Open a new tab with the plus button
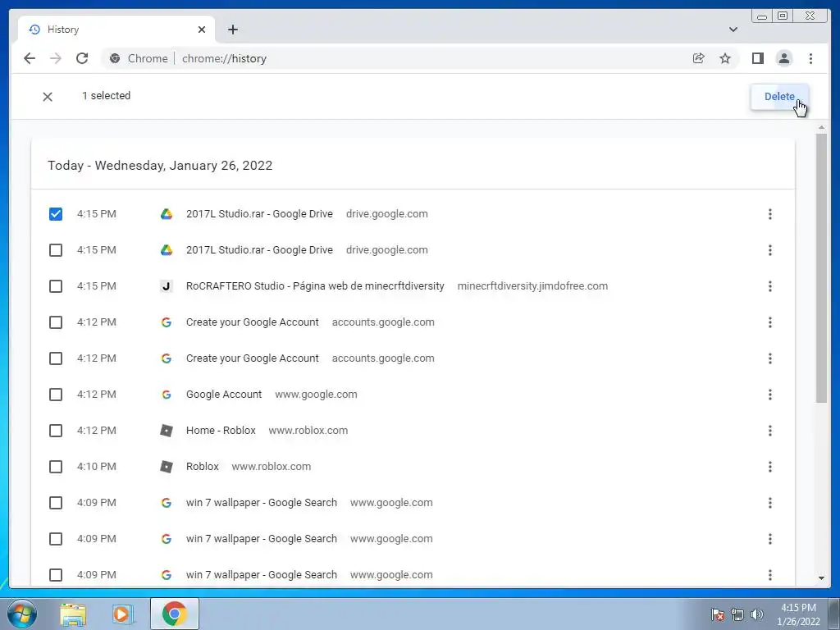Viewport: 840px width, 630px height. click(232, 30)
